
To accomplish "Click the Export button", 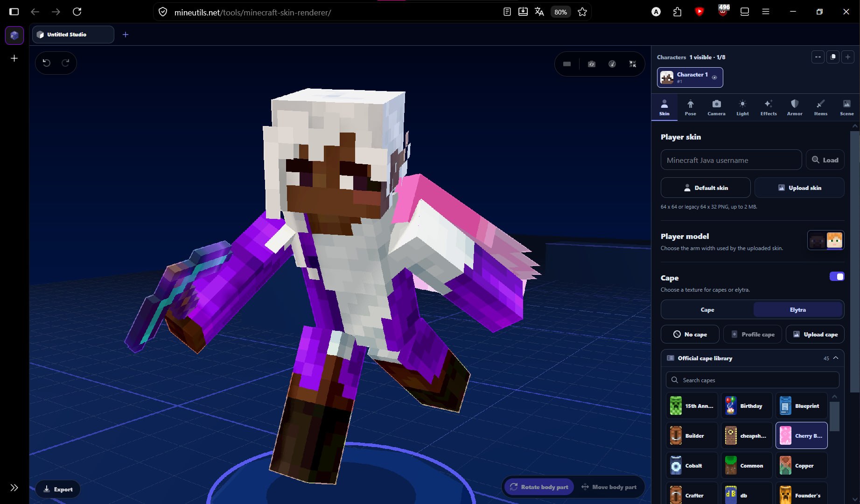I will [x=58, y=489].
